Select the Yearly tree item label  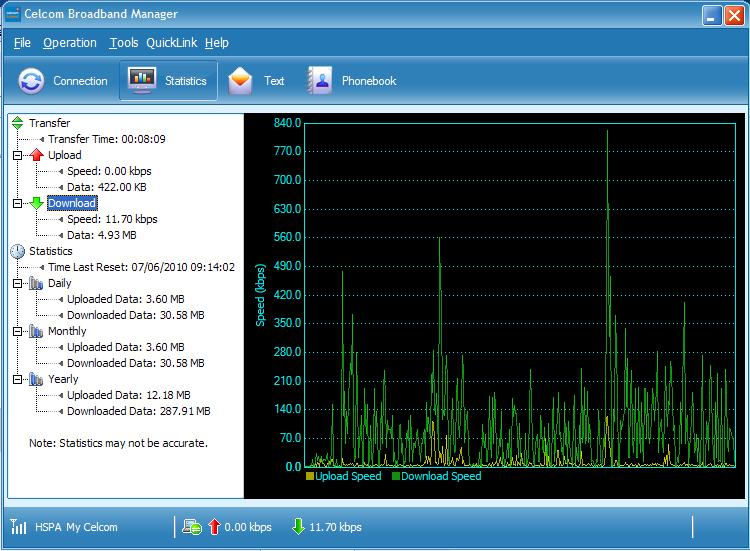click(63, 379)
